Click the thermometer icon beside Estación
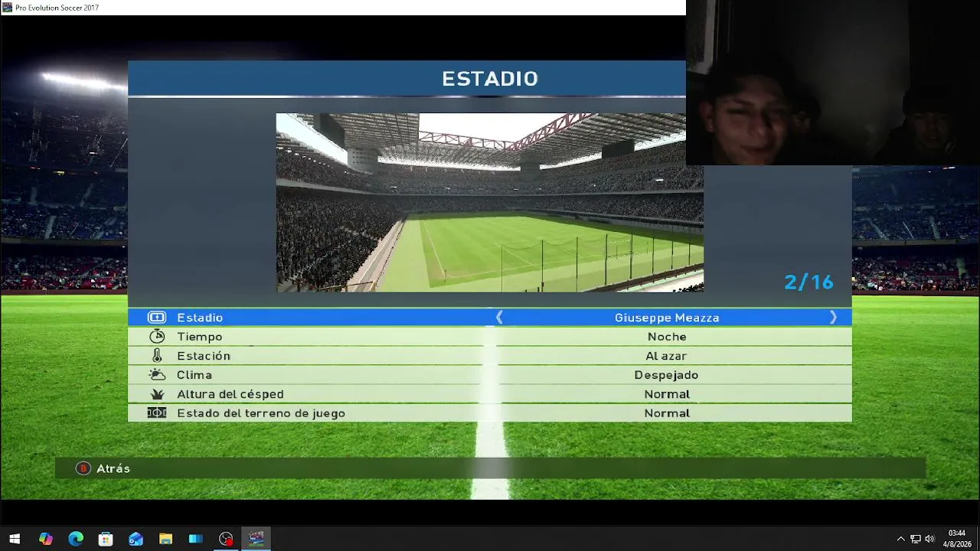 pos(157,356)
